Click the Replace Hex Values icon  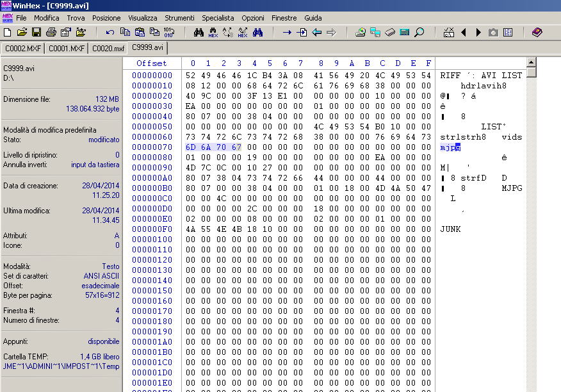click(x=243, y=32)
